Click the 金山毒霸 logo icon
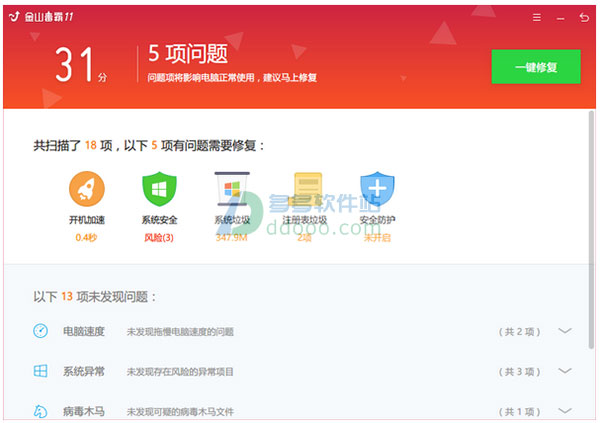Screen dimensions: 600x423 [14, 16]
